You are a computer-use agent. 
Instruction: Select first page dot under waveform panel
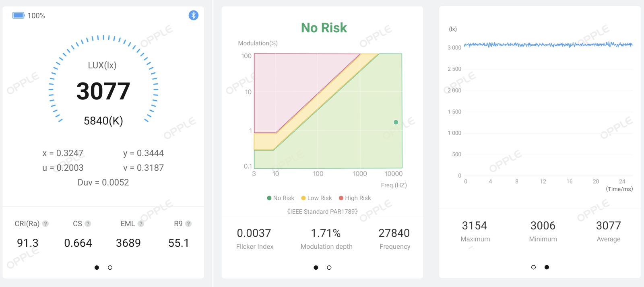[533, 267]
